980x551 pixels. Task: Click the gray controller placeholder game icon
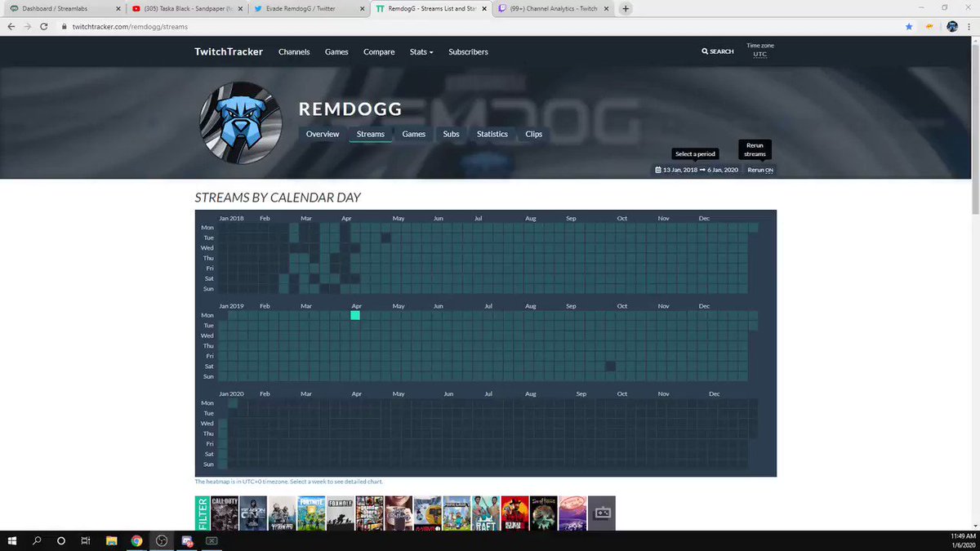pos(602,513)
